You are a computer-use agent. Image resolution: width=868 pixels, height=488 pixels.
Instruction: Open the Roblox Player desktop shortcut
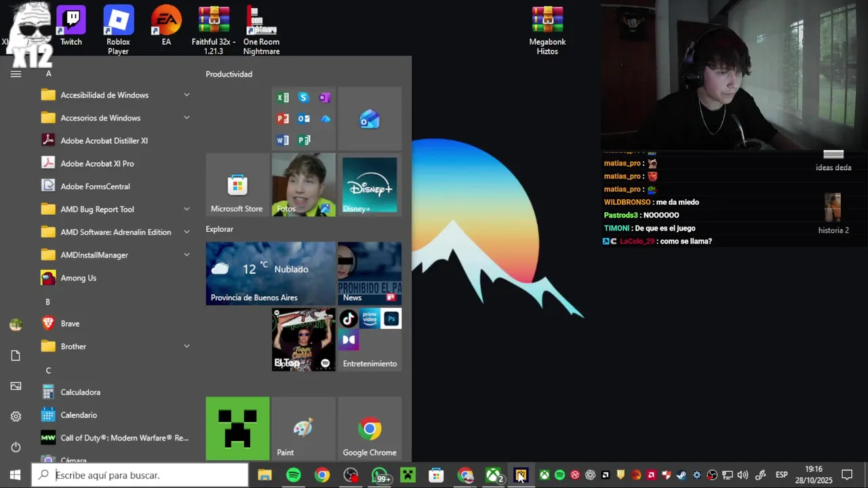(118, 30)
